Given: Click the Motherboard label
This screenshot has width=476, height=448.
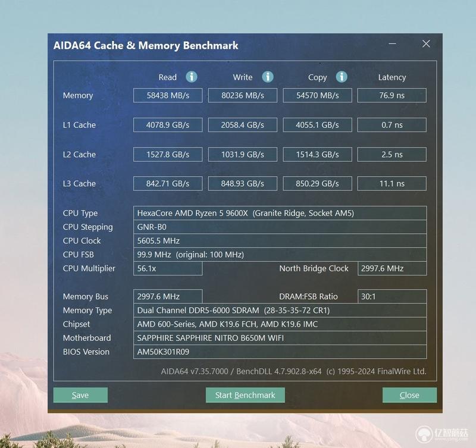Looking at the screenshot, I should (x=87, y=338).
